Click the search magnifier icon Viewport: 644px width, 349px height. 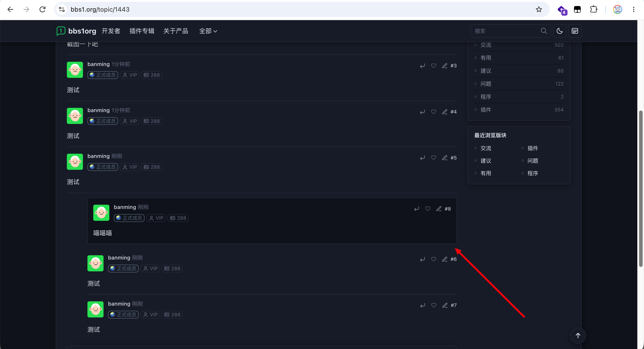544,31
